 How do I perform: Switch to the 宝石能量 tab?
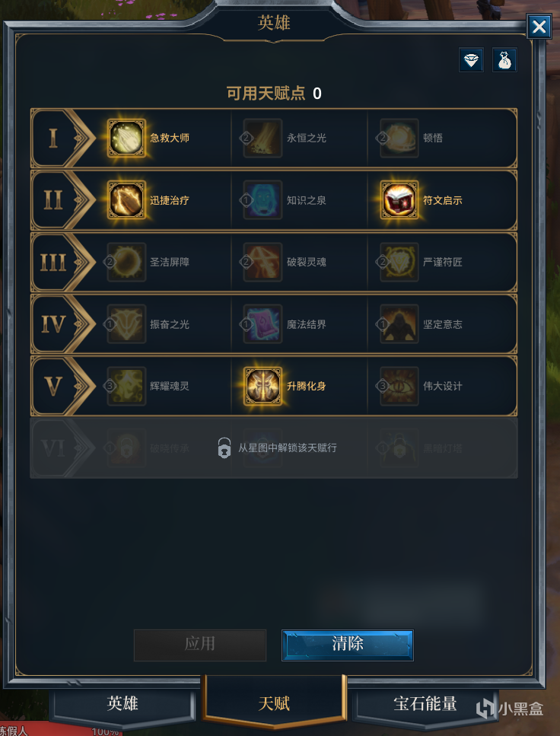pos(425,703)
